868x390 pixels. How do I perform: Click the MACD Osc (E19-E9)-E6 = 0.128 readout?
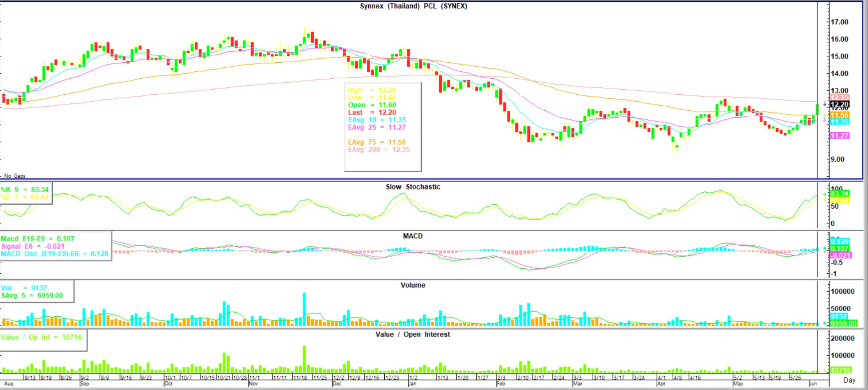pos(55,254)
